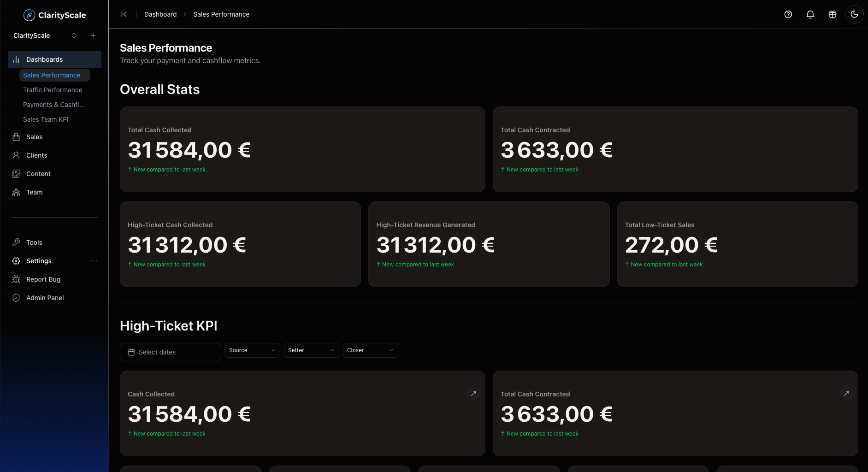Click the gift icon in the top bar
This screenshot has height=472, width=868.
(832, 14)
